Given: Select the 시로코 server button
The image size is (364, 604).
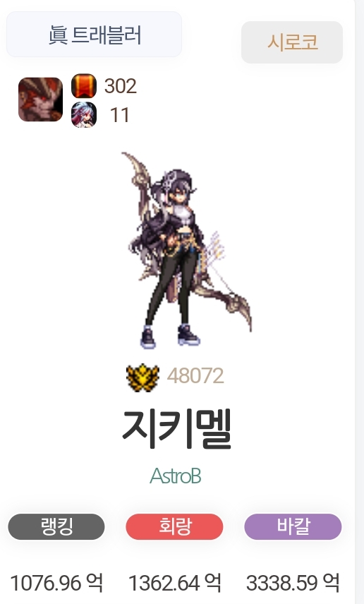Looking at the screenshot, I should click(x=292, y=42).
